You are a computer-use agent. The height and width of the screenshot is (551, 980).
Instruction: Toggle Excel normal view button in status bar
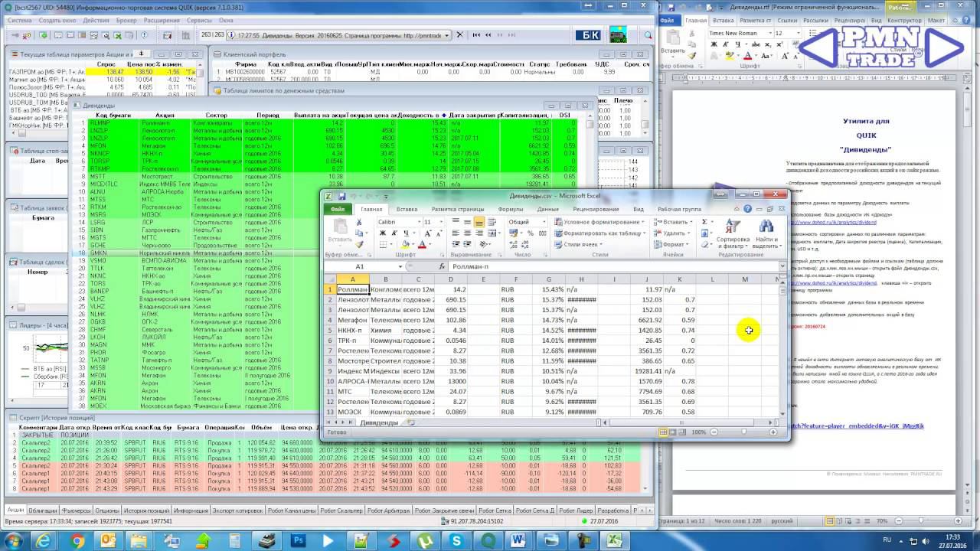664,432
